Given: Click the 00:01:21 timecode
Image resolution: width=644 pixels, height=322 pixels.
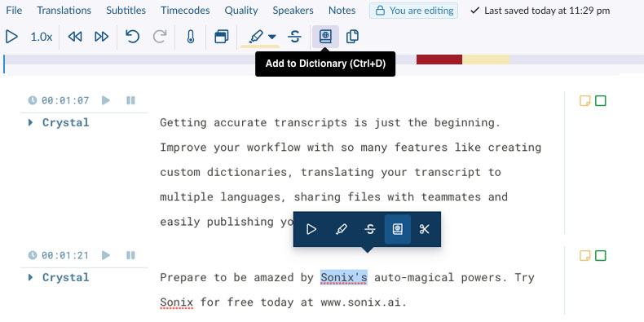Looking at the screenshot, I should [65, 255].
